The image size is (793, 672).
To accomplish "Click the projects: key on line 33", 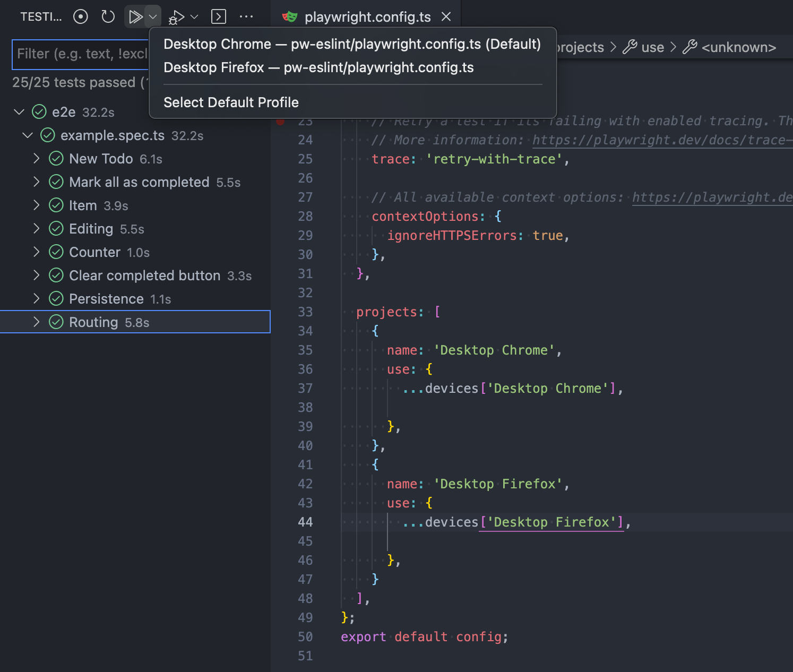I will click(x=390, y=312).
